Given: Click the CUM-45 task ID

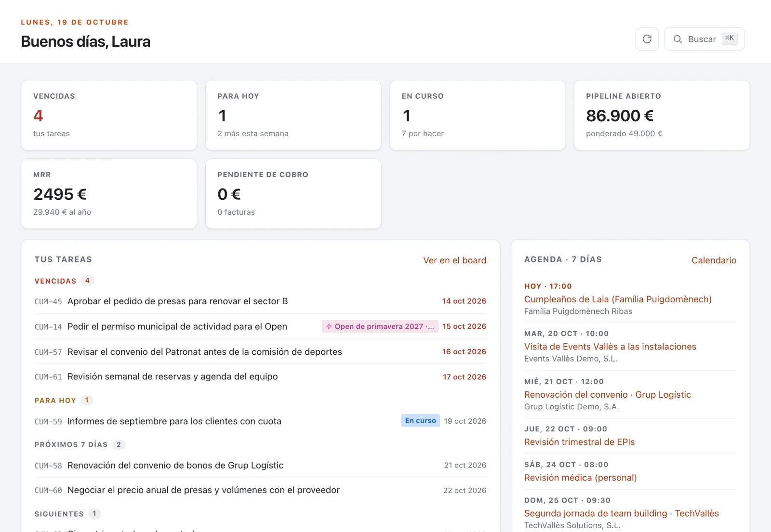Looking at the screenshot, I should (x=48, y=302).
